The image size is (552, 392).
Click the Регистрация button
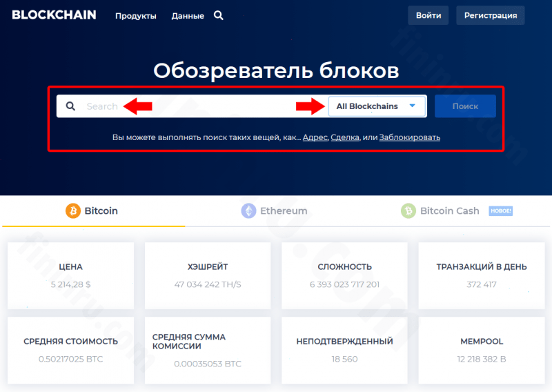pos(491,15)
